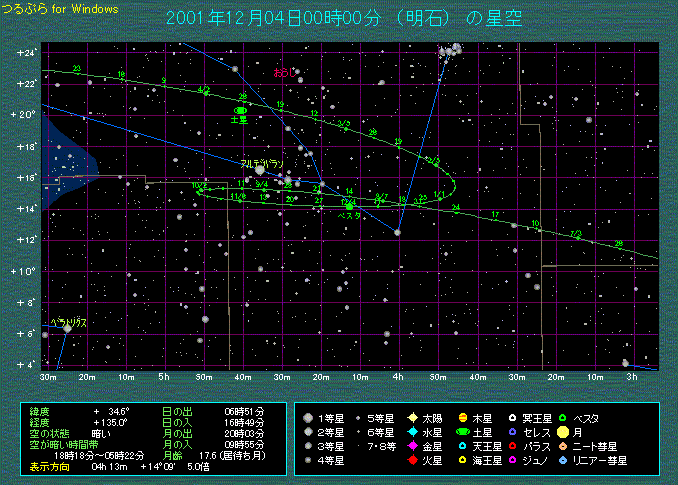
Task: Click the 4等星 star symbol in legend
Action: click(x=308, y=460)
